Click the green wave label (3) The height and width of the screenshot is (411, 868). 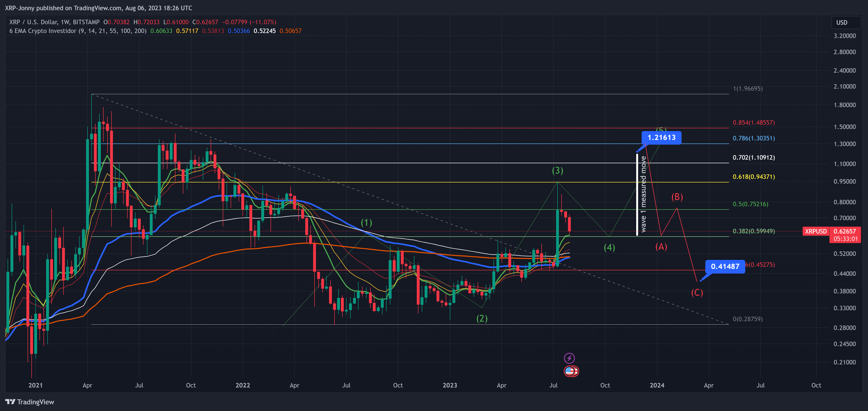557,170
